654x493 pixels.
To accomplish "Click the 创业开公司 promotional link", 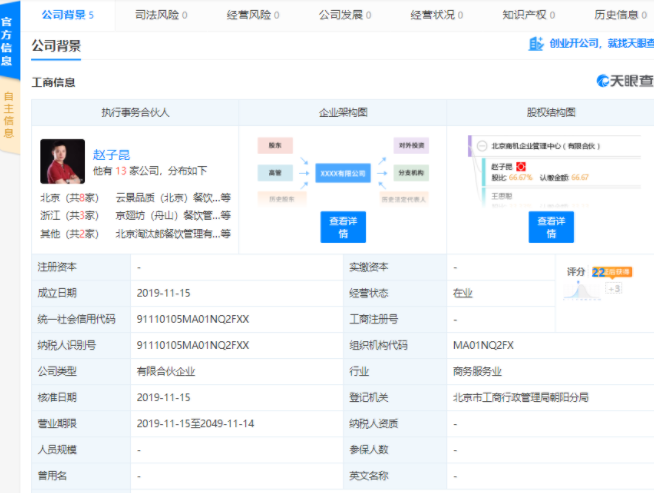I will (x=601, y=43).
